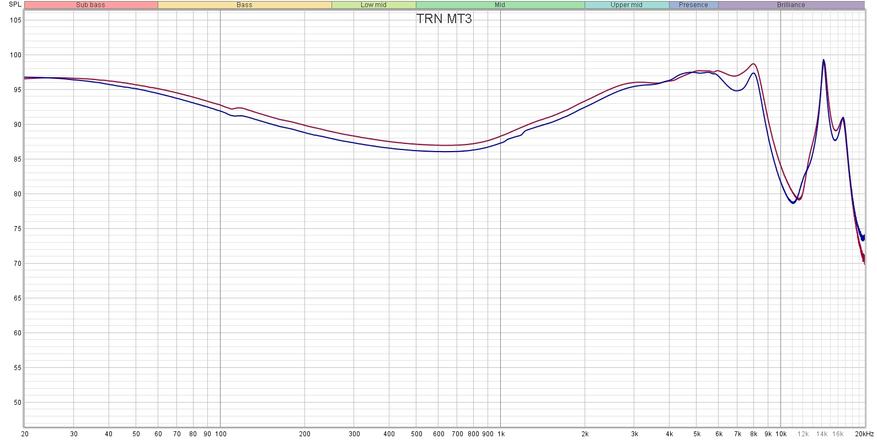
Task: Select the yellow "Bass" band label
Action: point(244,5)
